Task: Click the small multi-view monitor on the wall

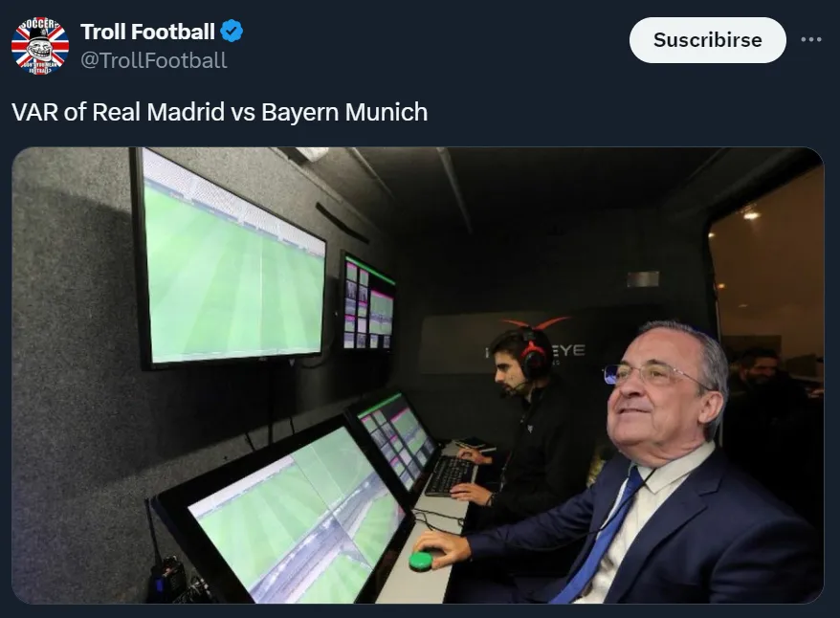Action: [x=368, y=302]
